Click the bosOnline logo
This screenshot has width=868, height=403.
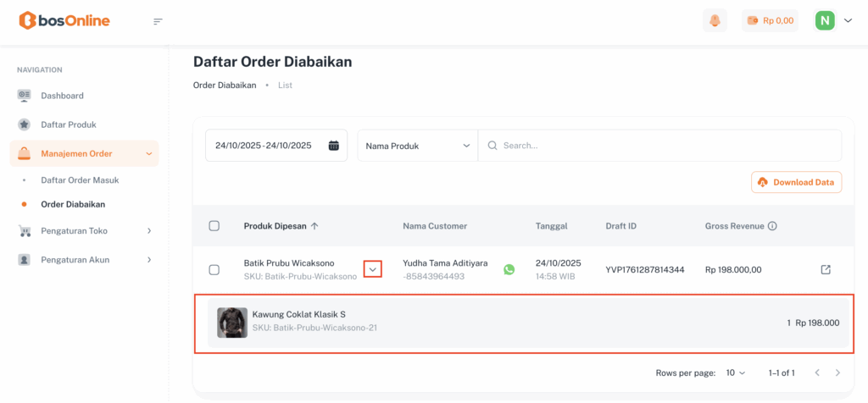64,20
